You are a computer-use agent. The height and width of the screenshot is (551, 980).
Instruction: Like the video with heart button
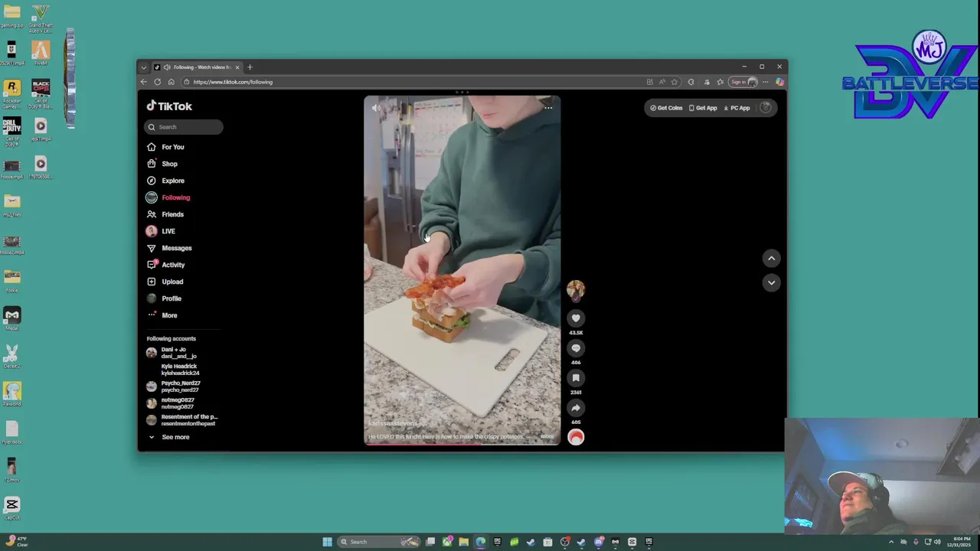576,318
